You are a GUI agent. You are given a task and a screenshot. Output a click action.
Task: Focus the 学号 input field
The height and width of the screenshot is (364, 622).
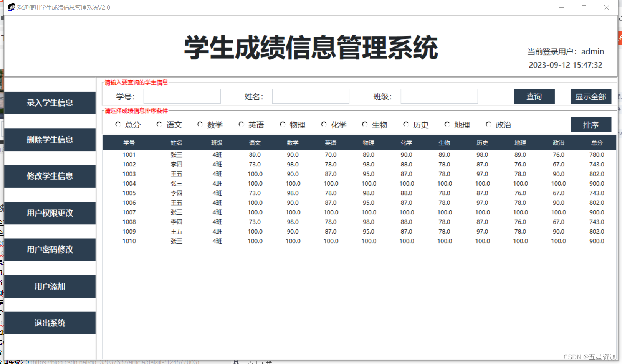click(x=182, y=96)
